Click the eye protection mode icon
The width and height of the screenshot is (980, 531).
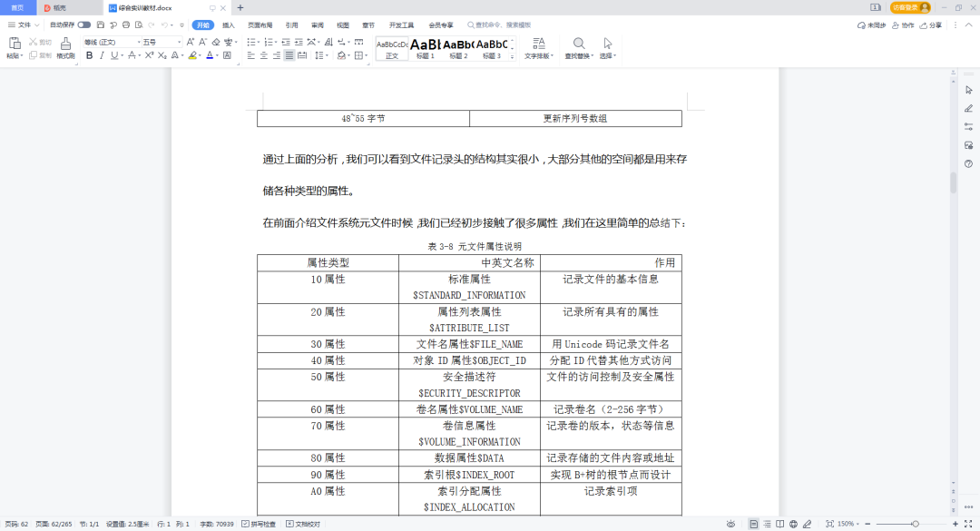coord(730,524)
